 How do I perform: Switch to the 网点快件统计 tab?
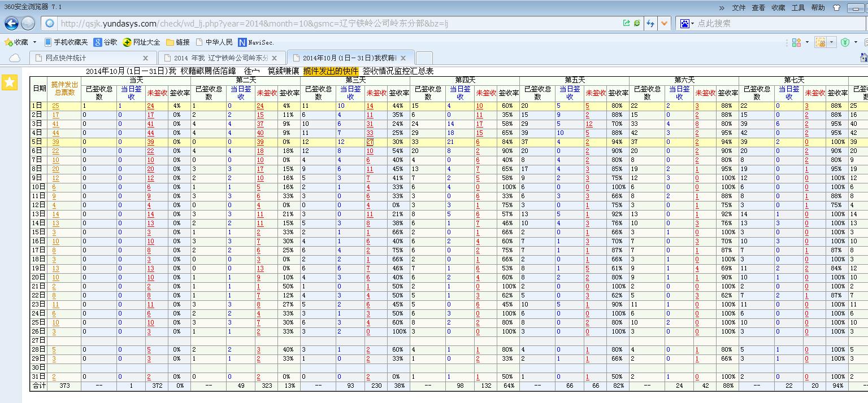click(x=92, y=58)
